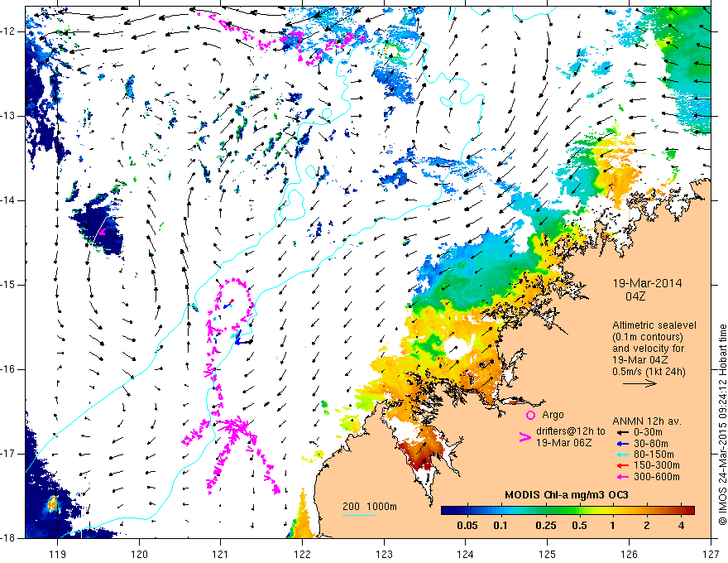This screenshot has width=728, height=563.
Task: Click the '0.5m/s (1kt 24h)' scale text
Action: point(649,371)
